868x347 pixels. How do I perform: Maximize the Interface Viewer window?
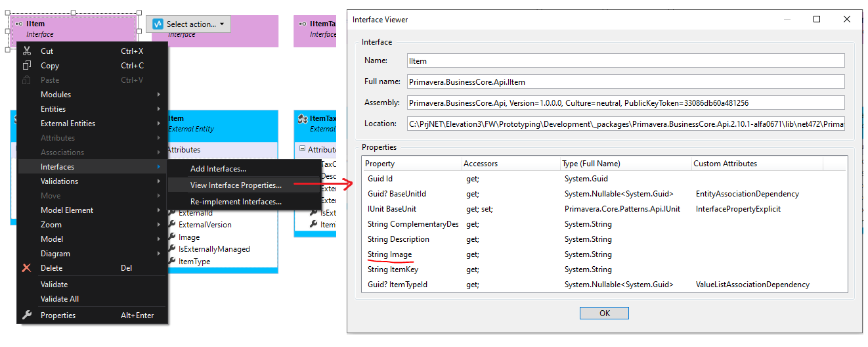[x=817, y=19]
